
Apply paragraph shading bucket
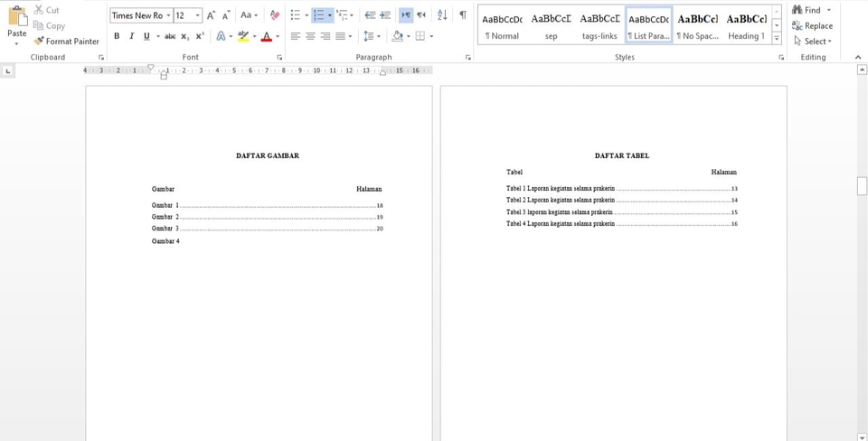pyautogui.click(x=398, y=36)
